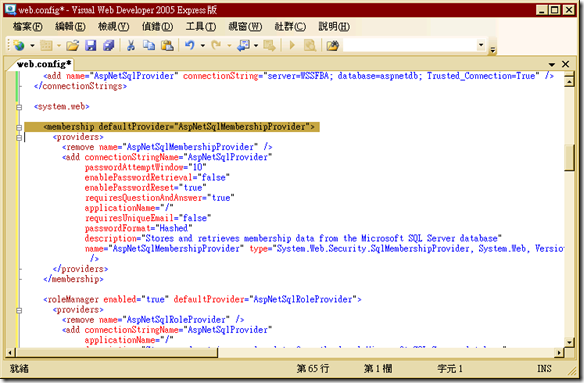584x383 pixels.
Task: Open the 檔案(F) menu
Action: [28, 26]
